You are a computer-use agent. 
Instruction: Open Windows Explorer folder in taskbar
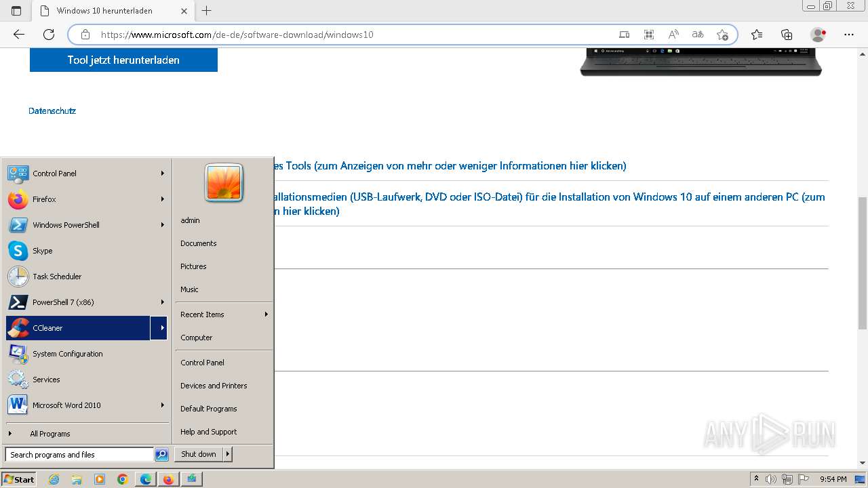click(77, 479)
